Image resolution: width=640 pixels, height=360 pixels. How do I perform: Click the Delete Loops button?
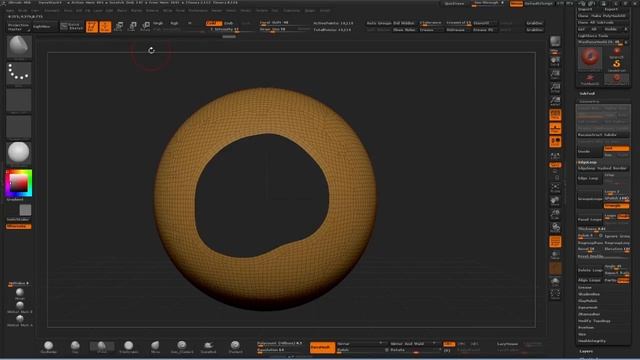point(589,270)
